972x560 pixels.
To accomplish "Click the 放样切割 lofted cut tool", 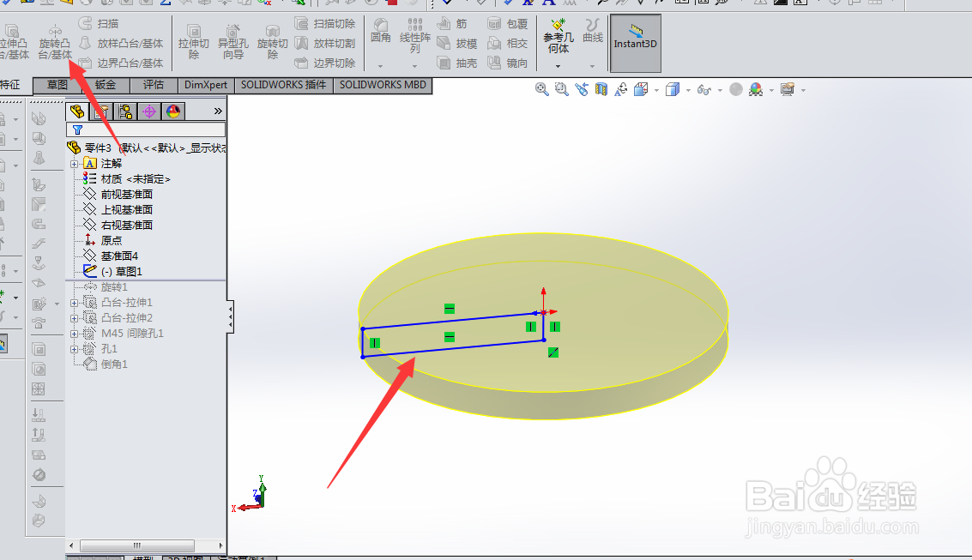I will pos(325,44).
